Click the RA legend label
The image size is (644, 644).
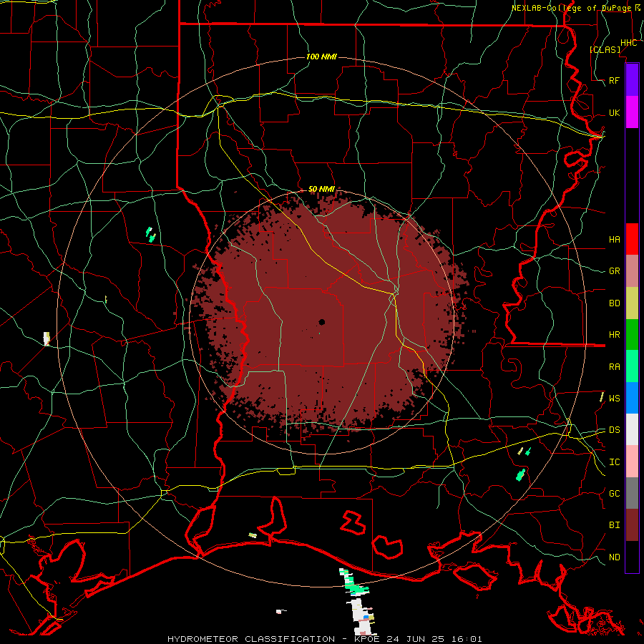tap(614, 367)
